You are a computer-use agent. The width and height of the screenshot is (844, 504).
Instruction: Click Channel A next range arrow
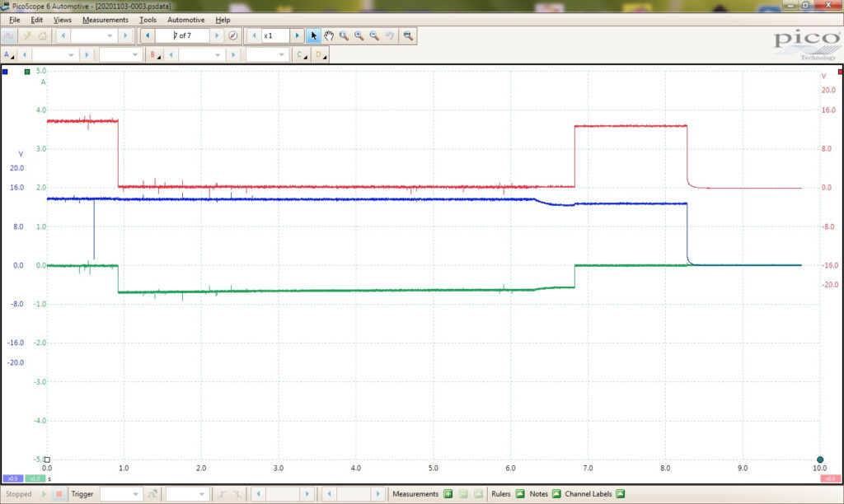(x=87, y=55)
